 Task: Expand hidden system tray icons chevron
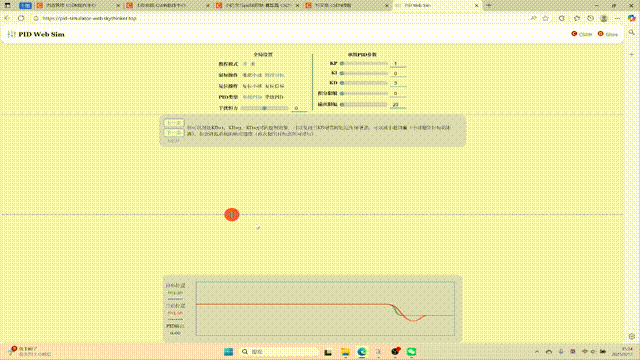click(537, 352)
